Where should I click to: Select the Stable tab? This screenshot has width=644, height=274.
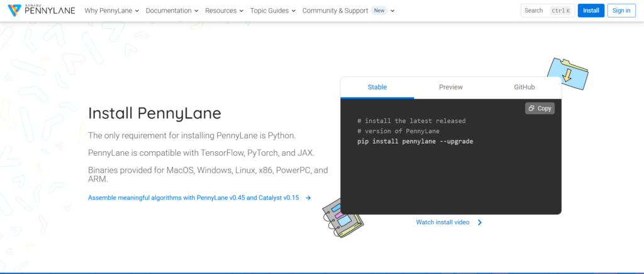tap(377, 87)
